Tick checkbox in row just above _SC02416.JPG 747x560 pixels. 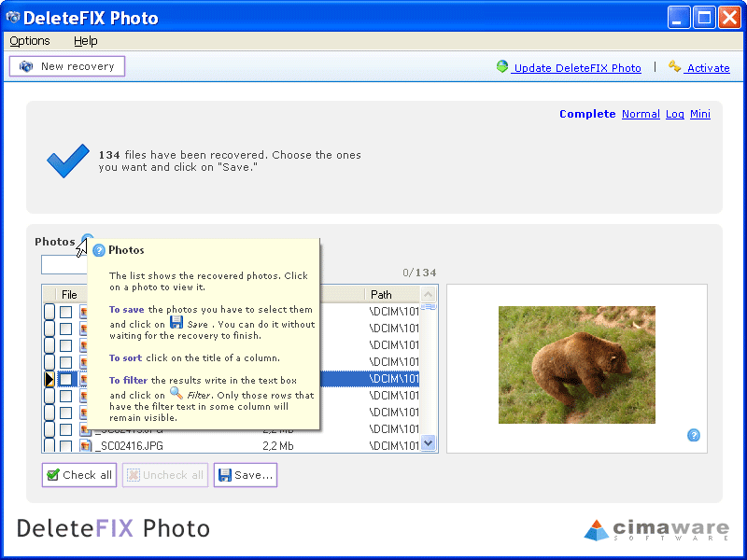pos(65,429)
